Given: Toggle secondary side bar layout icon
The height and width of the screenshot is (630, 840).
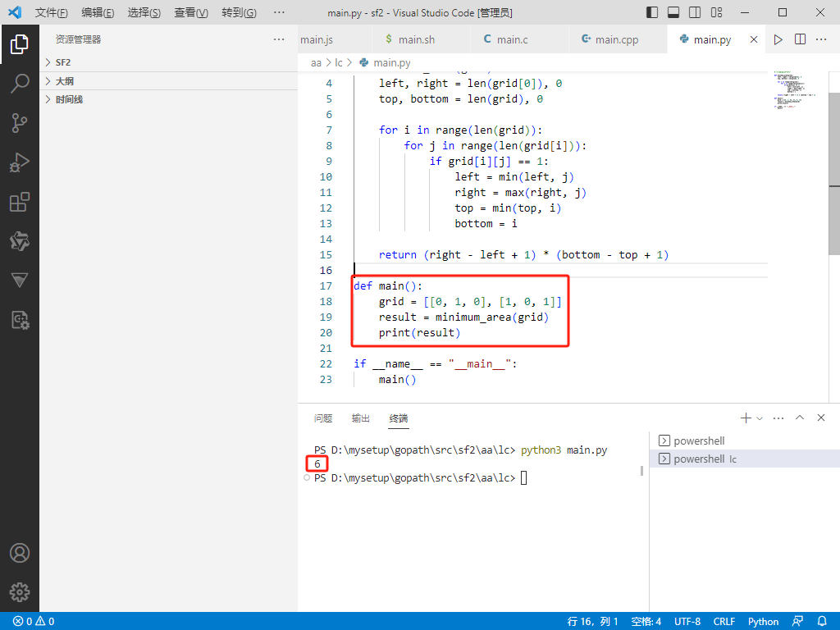Looking at the screenshot, I should click(695, 12).
